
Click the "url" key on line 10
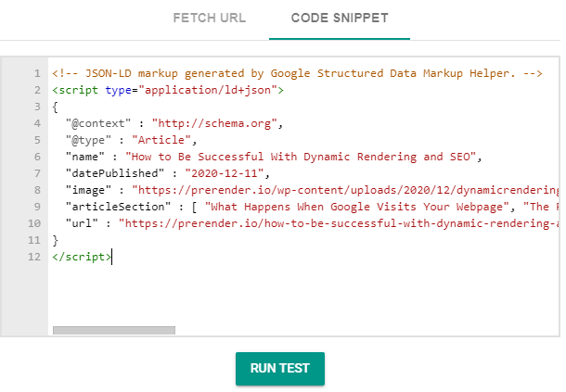[x=82, y=223]
